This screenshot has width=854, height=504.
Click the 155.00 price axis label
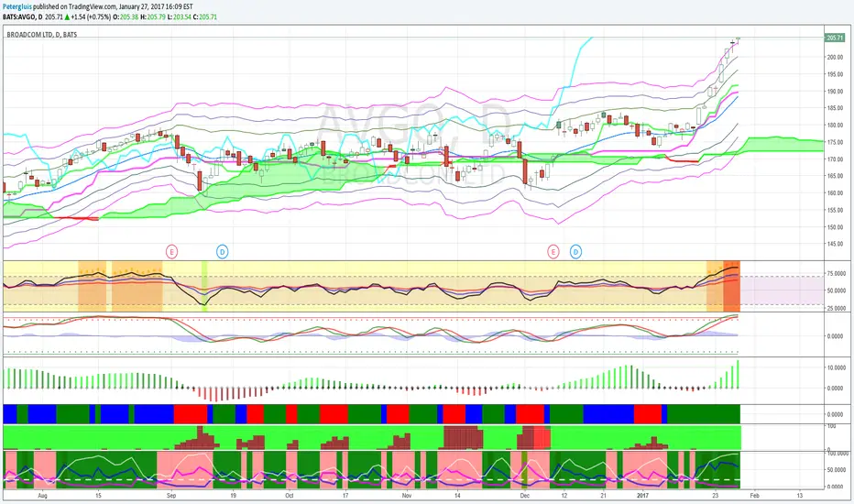[x=835, y=211]
